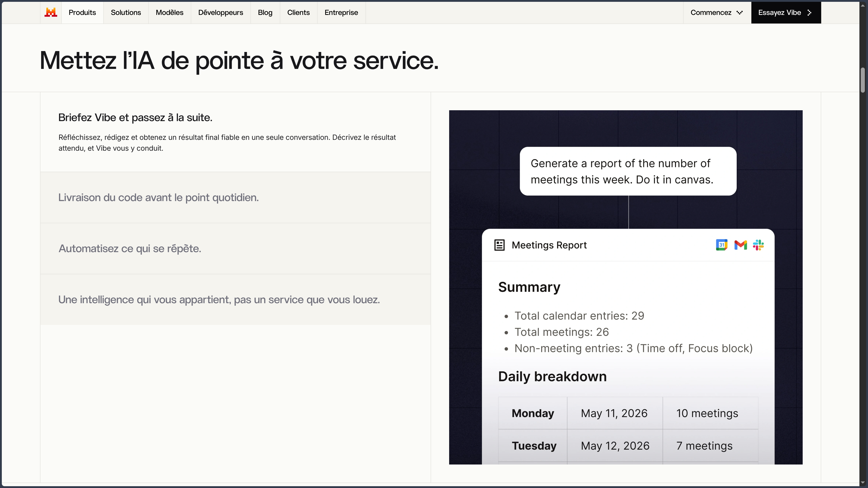Image resolution: width=868 pixels, height=488 pixels.
Task: Click the Gmail icon in Meetings Report
Action: (740, 245)
